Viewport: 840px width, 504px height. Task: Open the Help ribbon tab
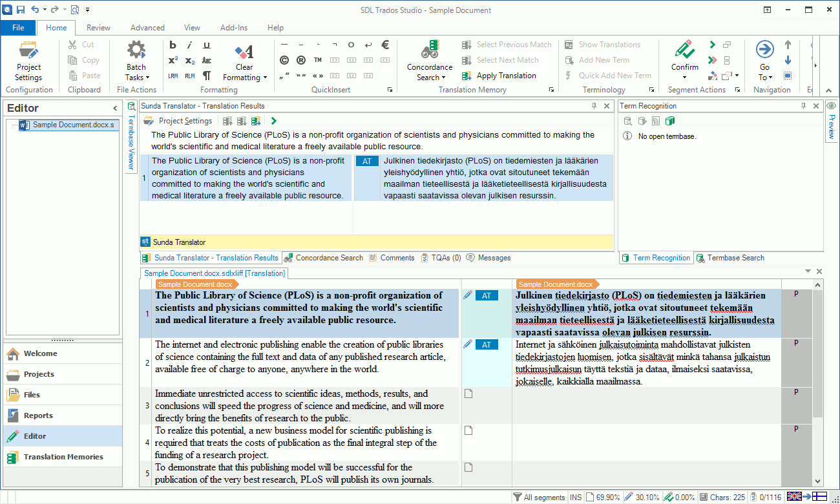(276, 28)
